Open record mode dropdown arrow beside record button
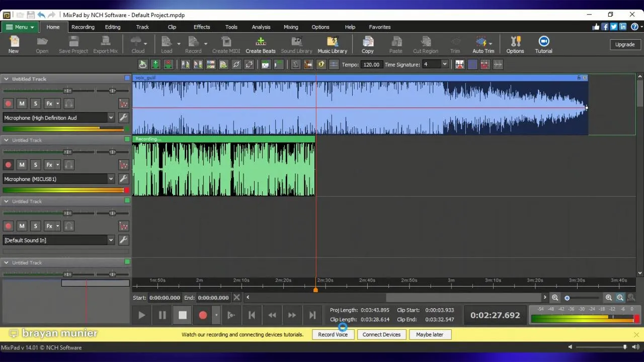 point(216,315)
